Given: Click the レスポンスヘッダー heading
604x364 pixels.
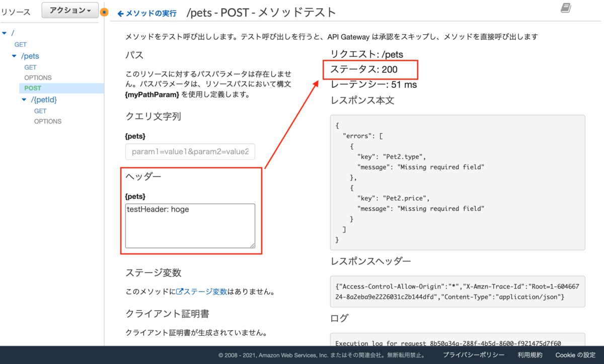Looking at the screenshot, I should tap(371, 261).
